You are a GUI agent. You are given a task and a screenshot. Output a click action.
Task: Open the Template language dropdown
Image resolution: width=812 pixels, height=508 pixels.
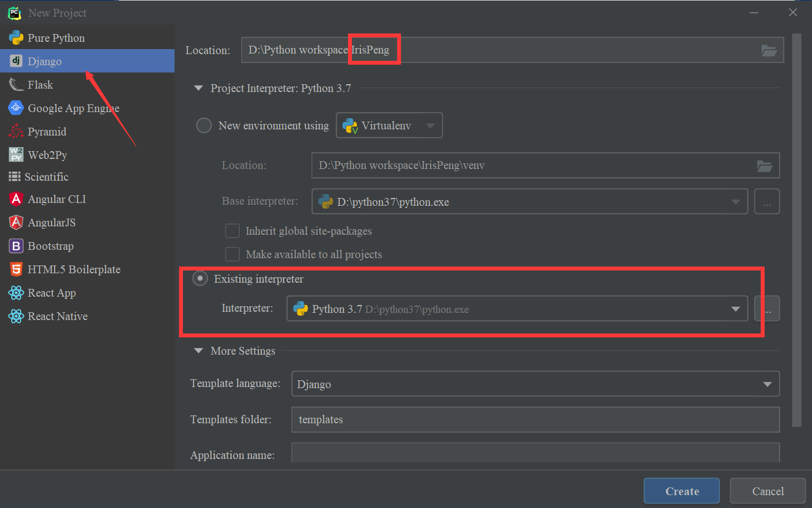(x=535, y=384)
